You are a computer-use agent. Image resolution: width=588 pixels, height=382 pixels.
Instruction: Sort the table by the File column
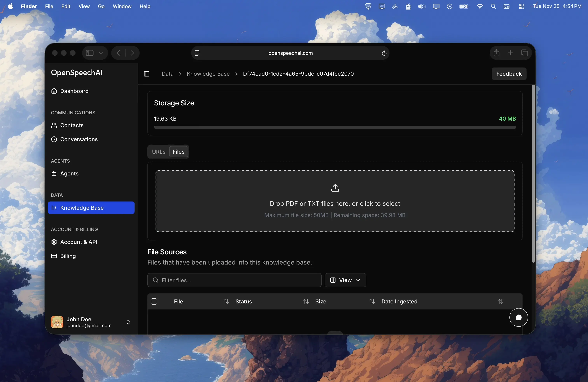226,301
